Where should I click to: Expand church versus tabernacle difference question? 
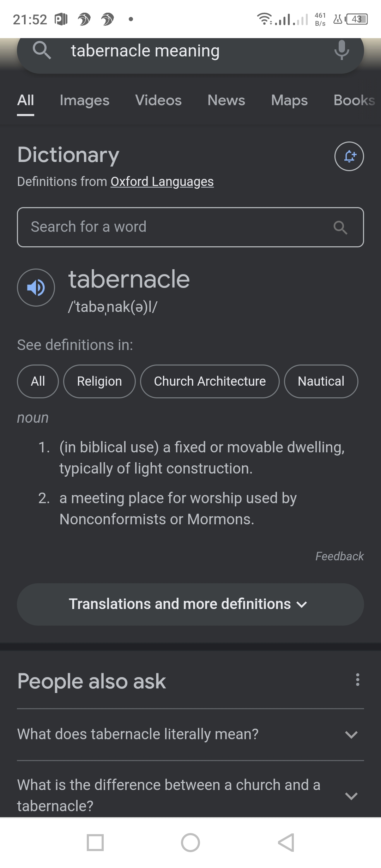[x=190, y=795]
